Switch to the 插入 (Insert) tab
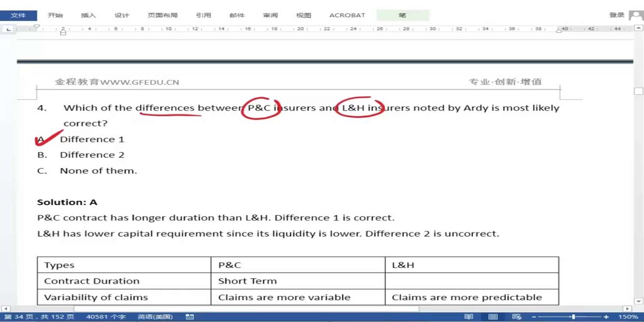The width and height of the screenshot is (644, 322). coord(88,15)
